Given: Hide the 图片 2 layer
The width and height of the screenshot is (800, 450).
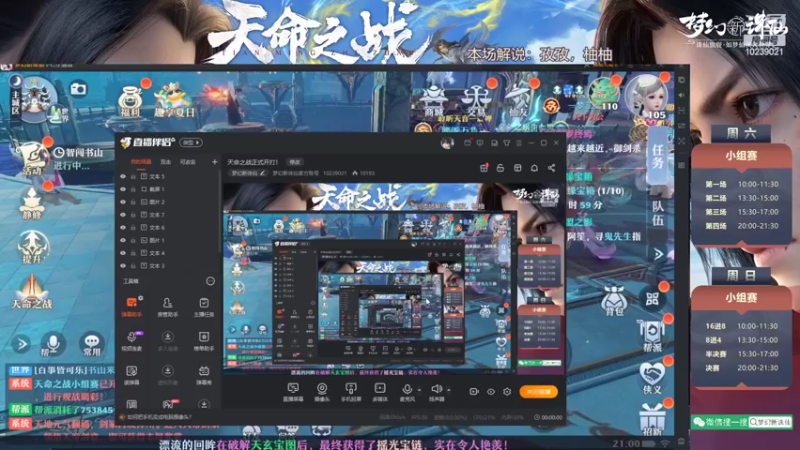Looking at the screenshot, I should [x=123, y=202].
